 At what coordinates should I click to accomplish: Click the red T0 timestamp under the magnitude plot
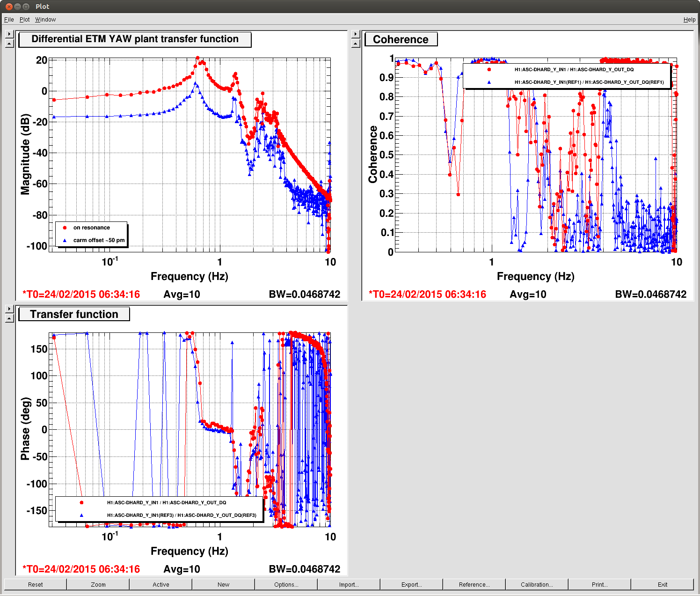pyautogui.click(x=81, y=294)
